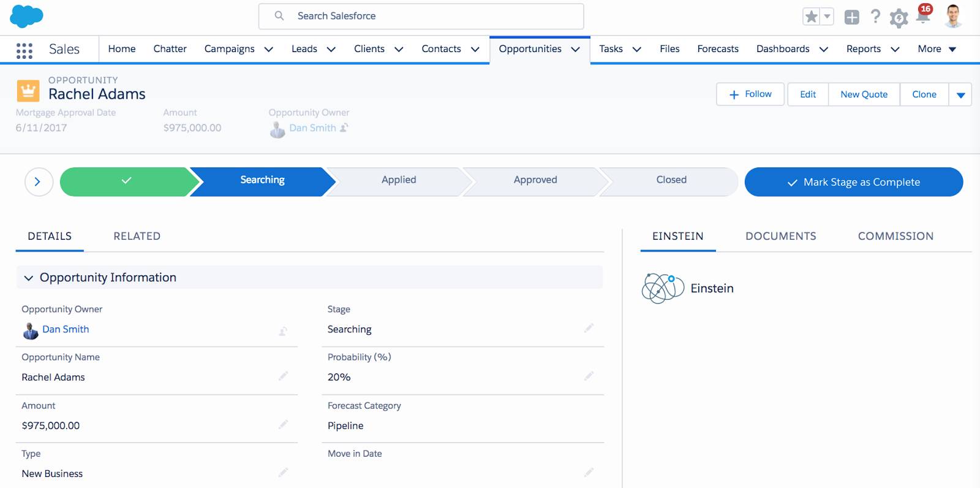Open the More navigation menu
Image resolution: width=980 pixels, height=488 pixels.
tap(937, 49)
